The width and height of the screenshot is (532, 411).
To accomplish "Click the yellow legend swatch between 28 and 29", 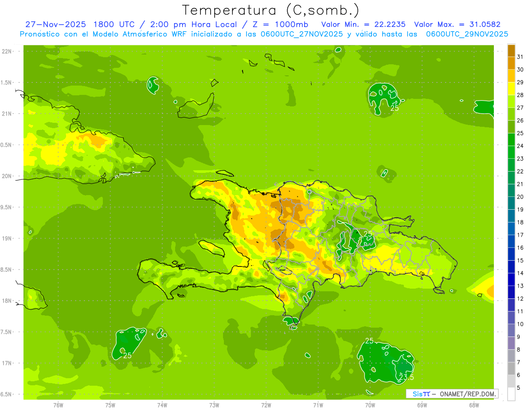I will (511, 89).
